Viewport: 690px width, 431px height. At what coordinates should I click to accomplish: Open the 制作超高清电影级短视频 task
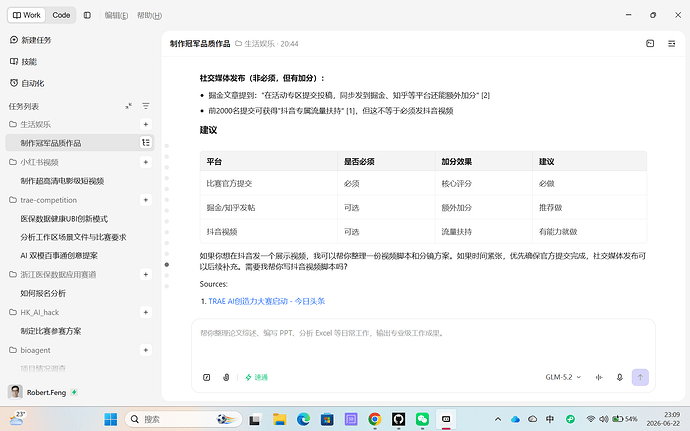(x=62, y=181)
